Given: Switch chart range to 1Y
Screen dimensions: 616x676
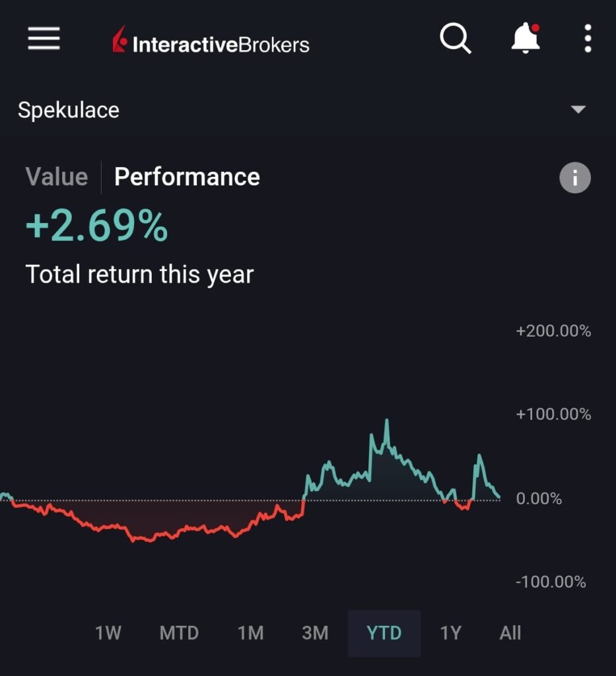Looking at the screenshot, I should pyautogui.click(x=450, y=633).
